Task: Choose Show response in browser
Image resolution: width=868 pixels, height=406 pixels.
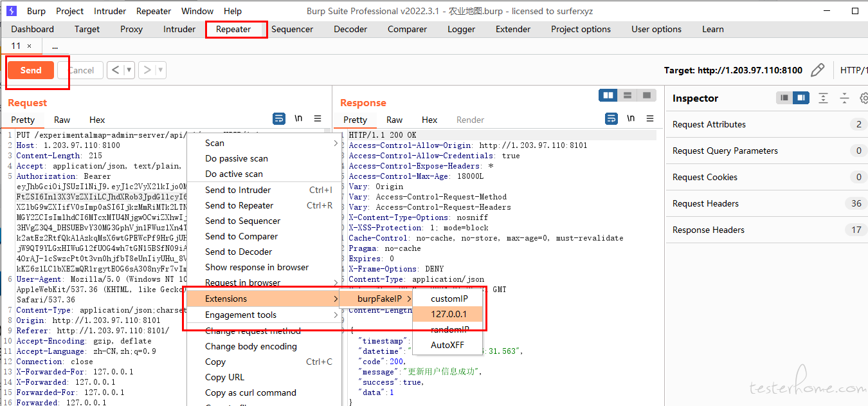Action: coord(264,267)
